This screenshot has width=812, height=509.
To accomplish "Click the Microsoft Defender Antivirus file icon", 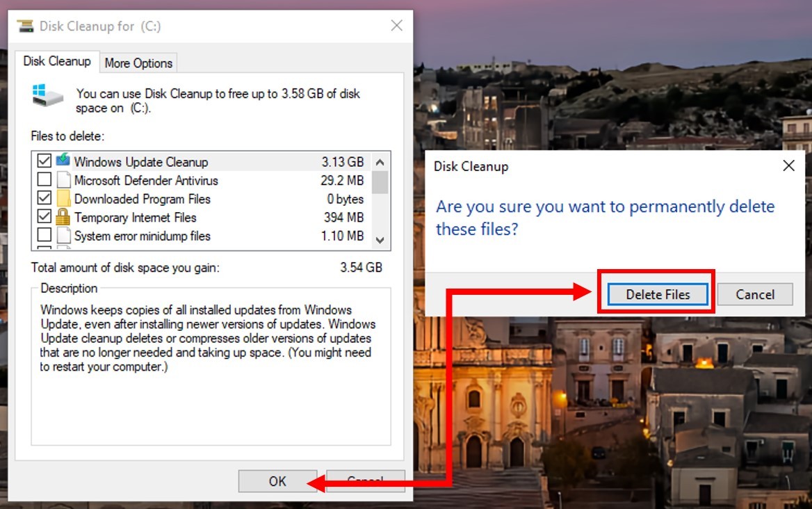I will pyautogui.click(x=63, y=179).
